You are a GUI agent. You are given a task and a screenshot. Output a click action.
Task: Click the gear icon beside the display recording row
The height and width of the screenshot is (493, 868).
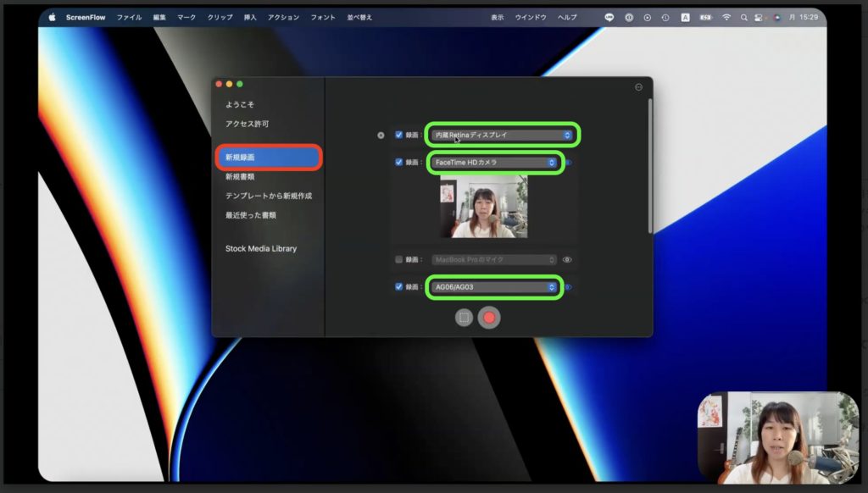pyautogui.click(x=381, y=135)
